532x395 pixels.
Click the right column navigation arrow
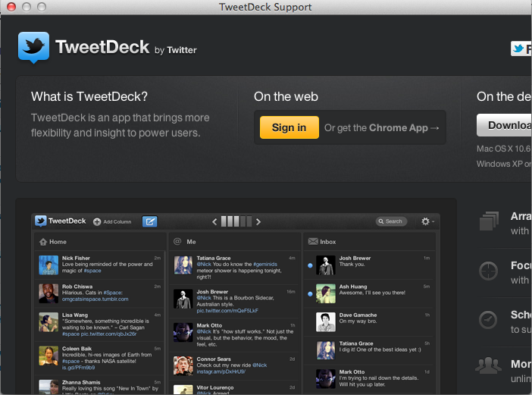click(x=258, y=222)
